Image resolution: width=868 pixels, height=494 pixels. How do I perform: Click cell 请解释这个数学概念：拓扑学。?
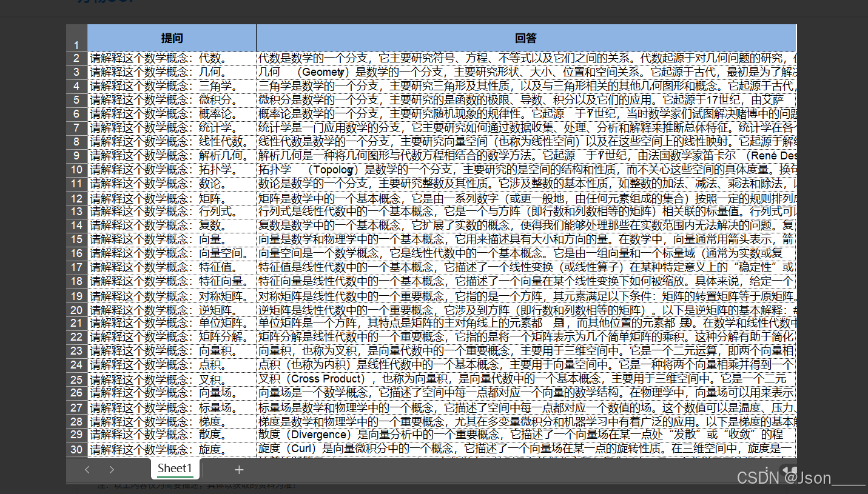click(172, 170)
